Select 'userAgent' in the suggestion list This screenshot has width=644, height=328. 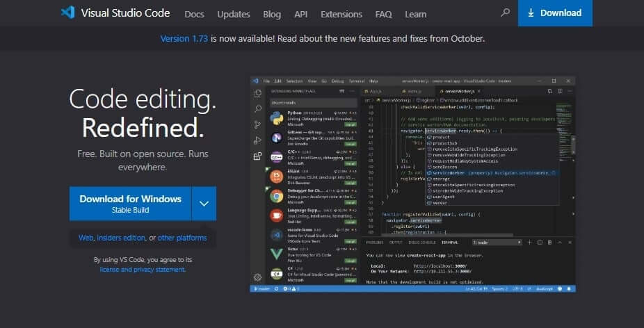click(443, 197)
